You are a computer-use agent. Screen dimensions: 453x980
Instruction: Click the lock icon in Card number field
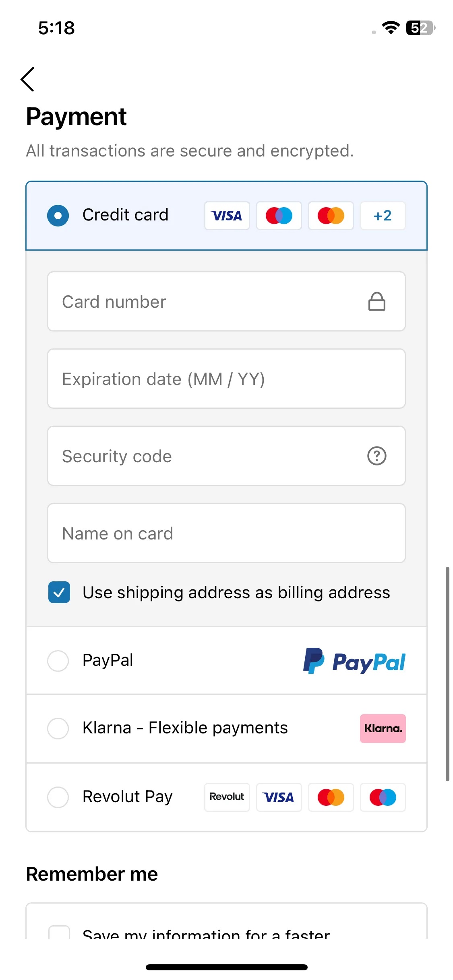click(377, 302)
